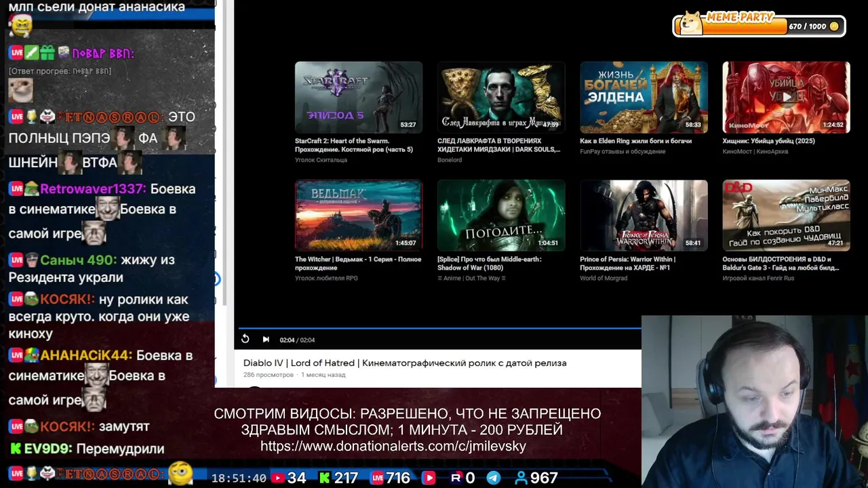Viewport: 868px width, 488px height.
Task: Click channel name 'Уголок Скитальца'
Action: (321, 160)
